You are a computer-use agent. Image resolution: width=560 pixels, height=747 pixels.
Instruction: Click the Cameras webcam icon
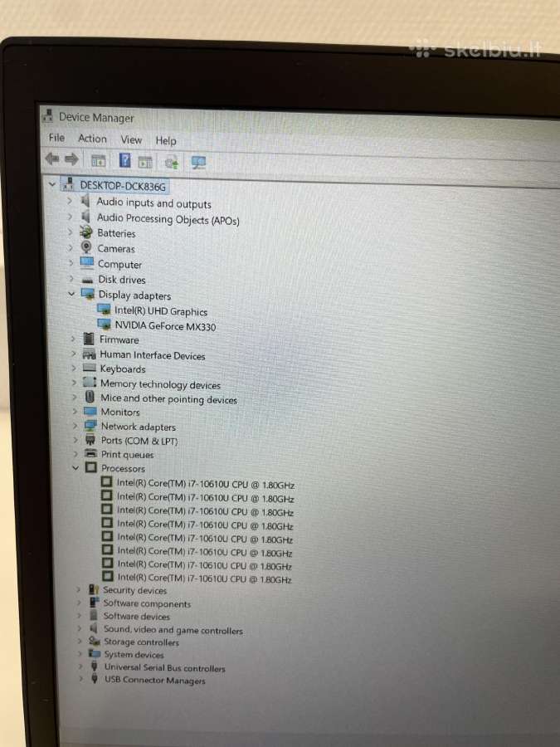86,247
